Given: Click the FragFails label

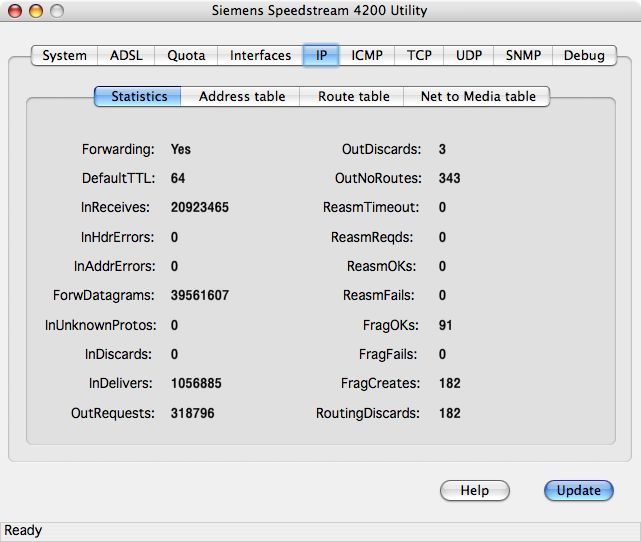Looking at the screenshot, I should (x=388, y=354).
